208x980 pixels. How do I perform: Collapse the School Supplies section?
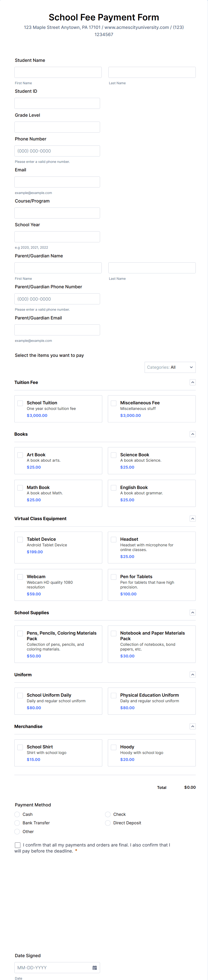click(193, 612)
